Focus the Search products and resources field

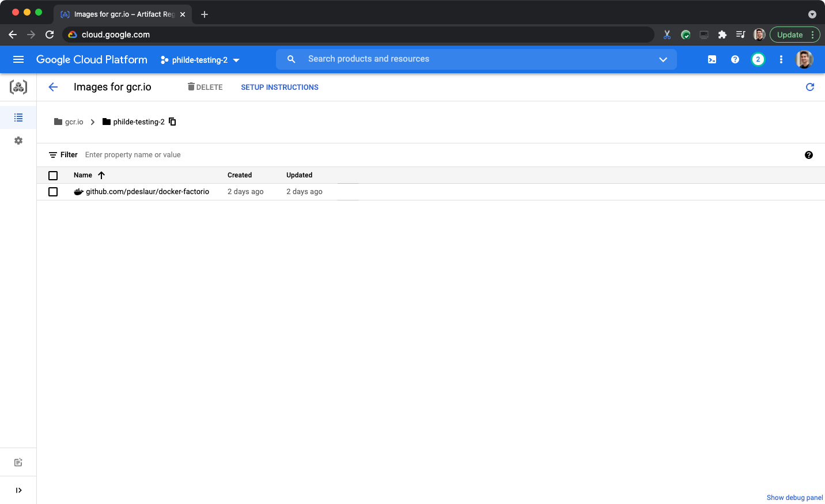point(476,59)
